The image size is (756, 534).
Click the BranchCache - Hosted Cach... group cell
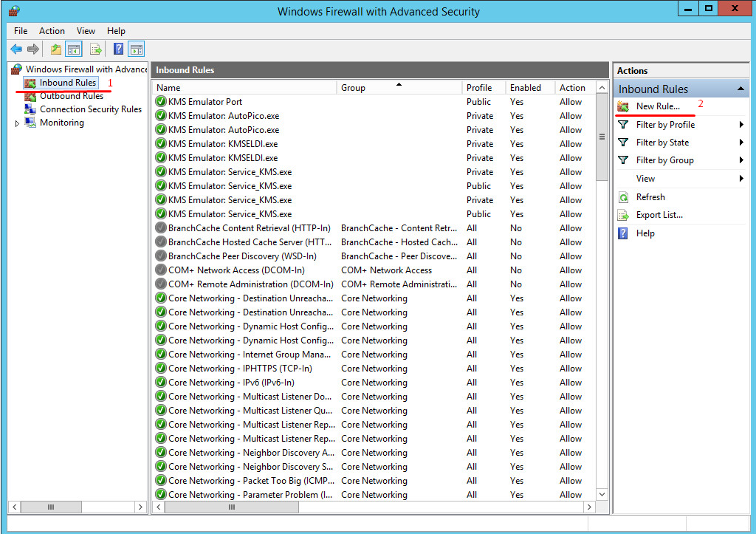coord(399,242)
